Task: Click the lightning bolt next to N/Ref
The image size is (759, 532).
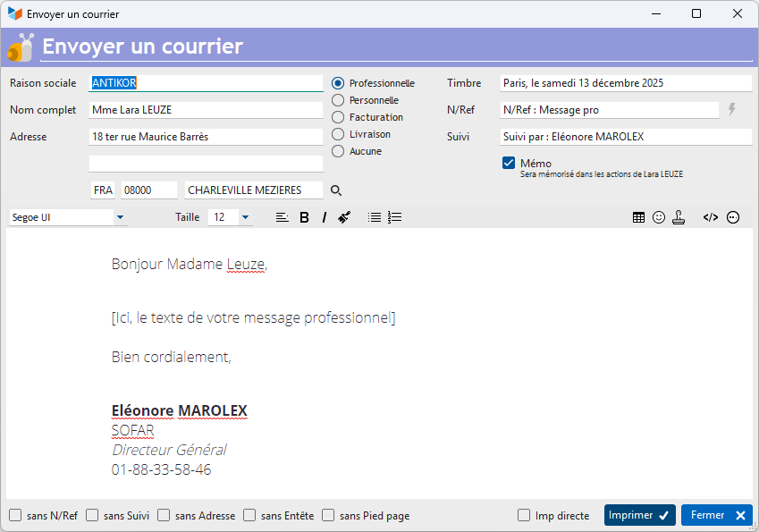Action: click(x=732, y=109)
